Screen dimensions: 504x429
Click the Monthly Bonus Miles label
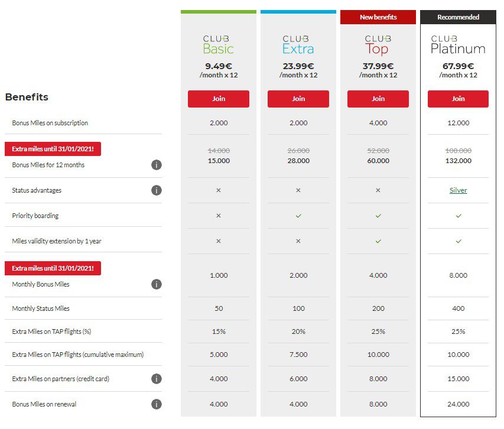pos(41,284)
